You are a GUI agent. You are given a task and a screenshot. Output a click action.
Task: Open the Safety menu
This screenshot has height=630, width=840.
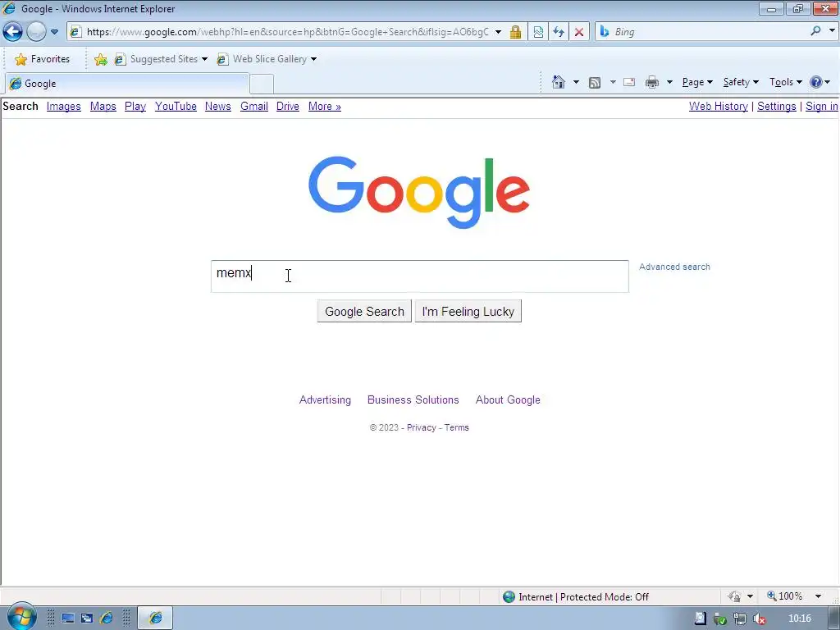(741, 82)
